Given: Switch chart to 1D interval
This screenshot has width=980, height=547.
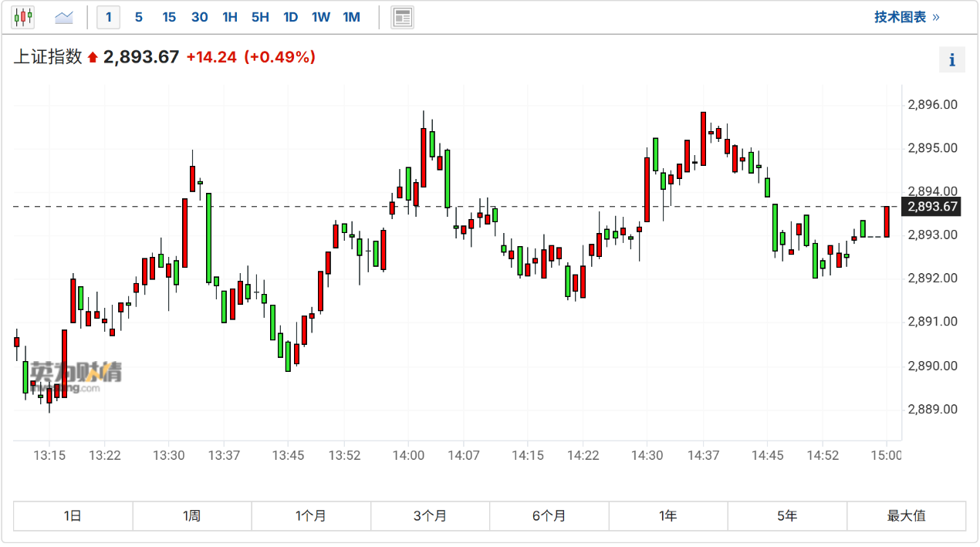Looking at the screenshot, I should click(x=290, y=17).
